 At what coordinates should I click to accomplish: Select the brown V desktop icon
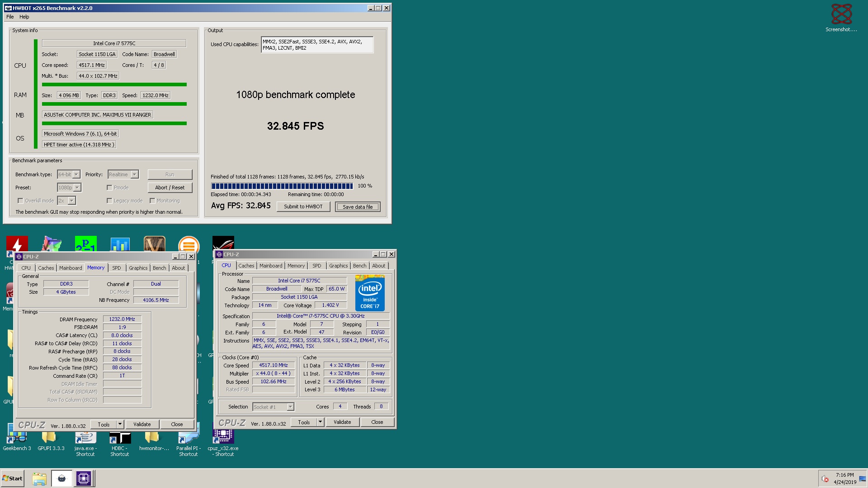click(x=155, y=244)
